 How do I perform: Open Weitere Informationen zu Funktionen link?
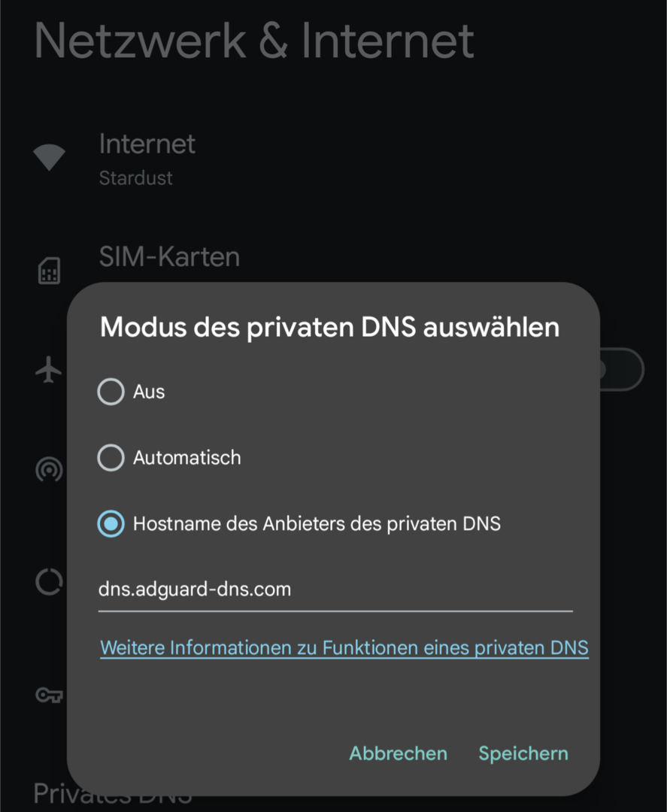click(x=344, y=647)
